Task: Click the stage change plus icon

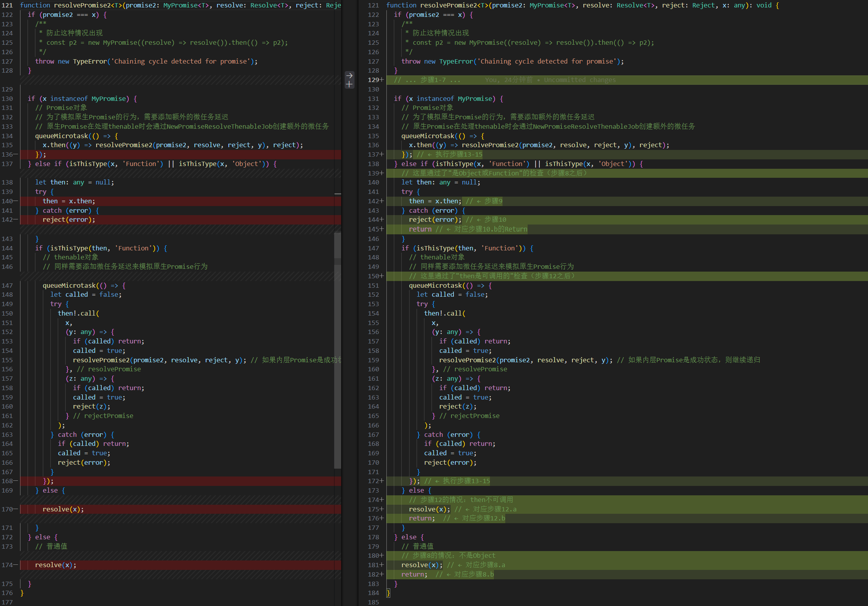Action: click(x=349, y=84)
